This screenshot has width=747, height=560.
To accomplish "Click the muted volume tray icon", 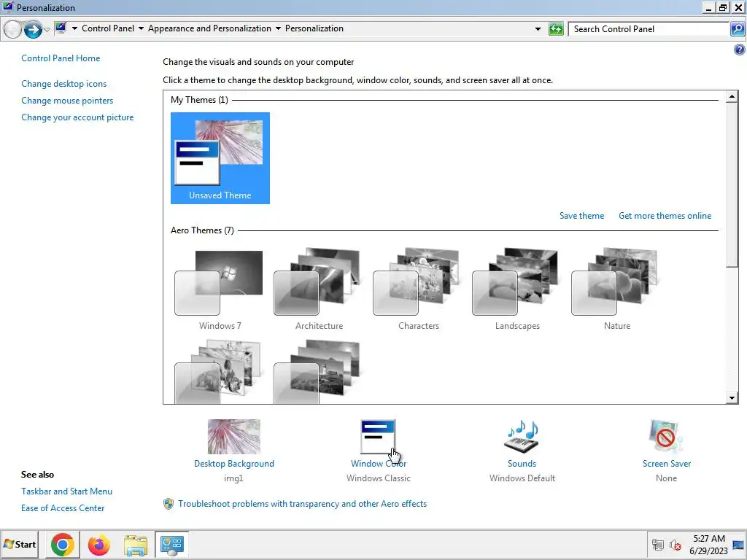I will tap(676, 545).
